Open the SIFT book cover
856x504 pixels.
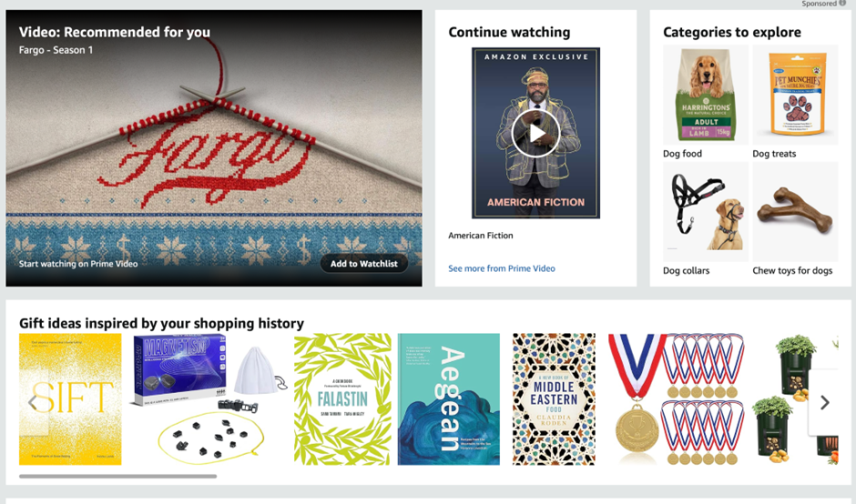70,399
